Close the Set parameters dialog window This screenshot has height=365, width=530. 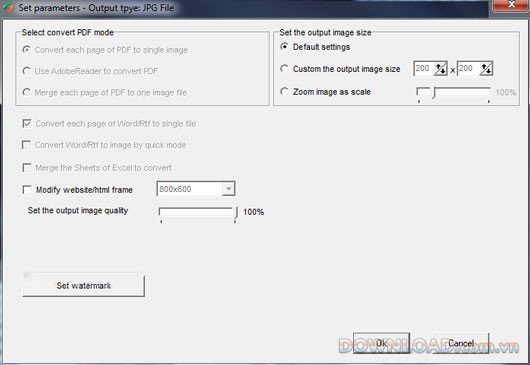(x=511, y=5)
